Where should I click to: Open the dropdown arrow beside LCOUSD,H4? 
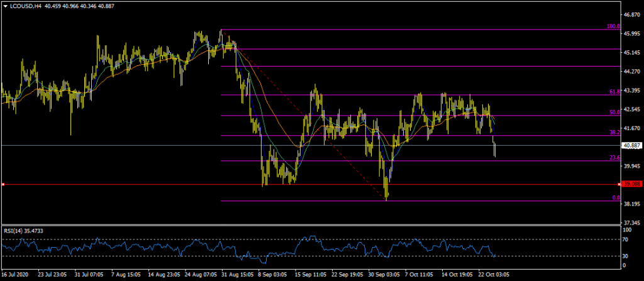pyautogui.click(x=5, y=6)
